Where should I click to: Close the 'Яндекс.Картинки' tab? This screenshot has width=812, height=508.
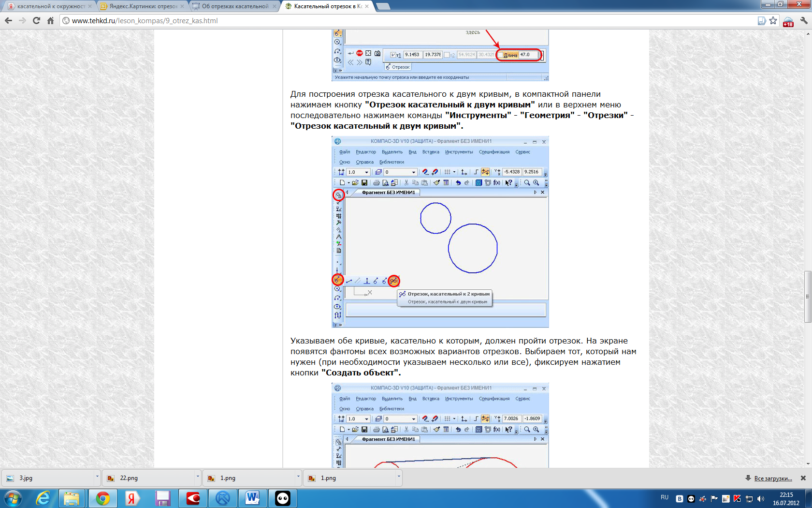(182, 6)
